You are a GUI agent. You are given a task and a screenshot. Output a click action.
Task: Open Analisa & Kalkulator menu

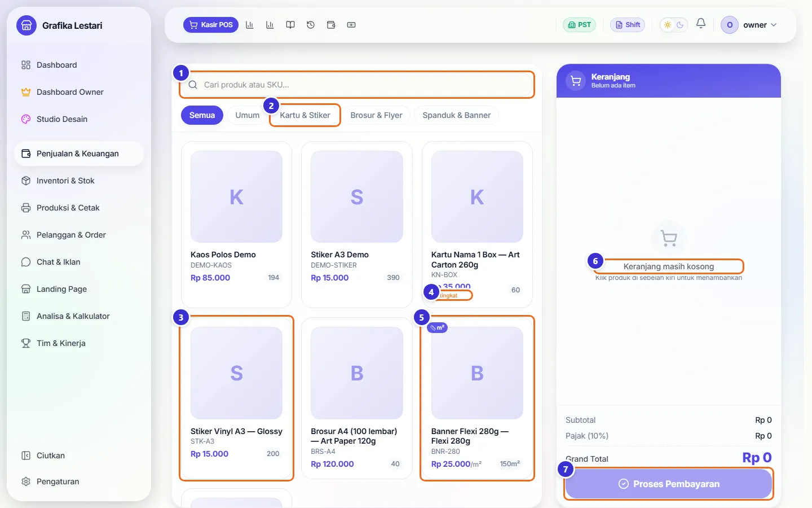point(79,316)
